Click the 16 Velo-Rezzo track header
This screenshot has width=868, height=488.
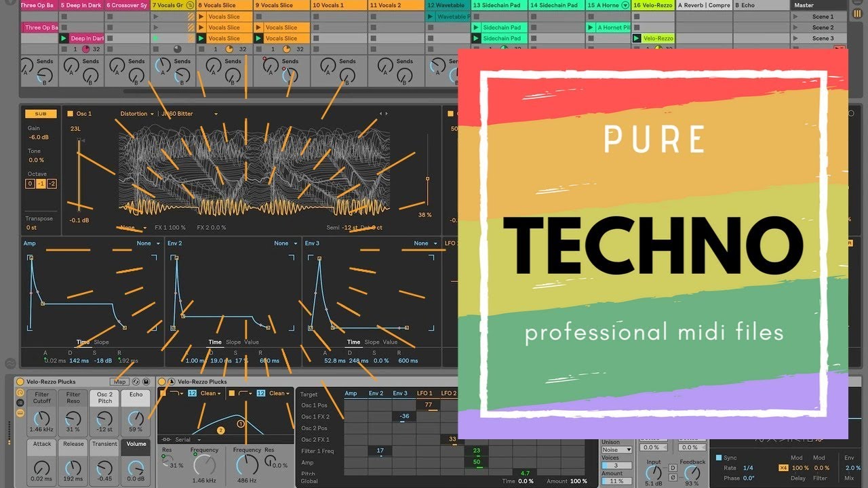tap(654, 5)
